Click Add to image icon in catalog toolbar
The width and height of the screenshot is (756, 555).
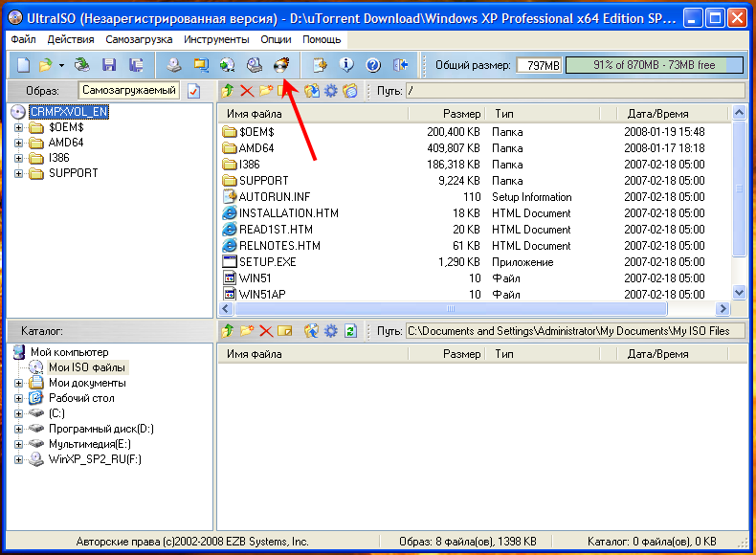click(x=311, y=331)
